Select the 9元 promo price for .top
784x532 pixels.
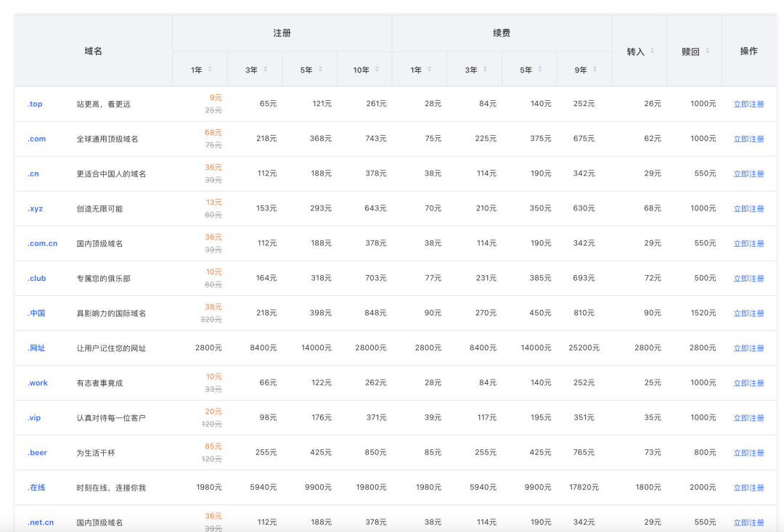[216, 97]
